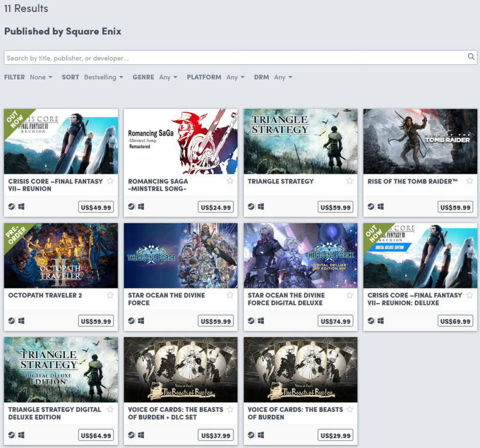This screenshot has width=480, height=448.
Task: Toggle star on Voice of Cards US$29.99 card
Action: coord(350,410)
